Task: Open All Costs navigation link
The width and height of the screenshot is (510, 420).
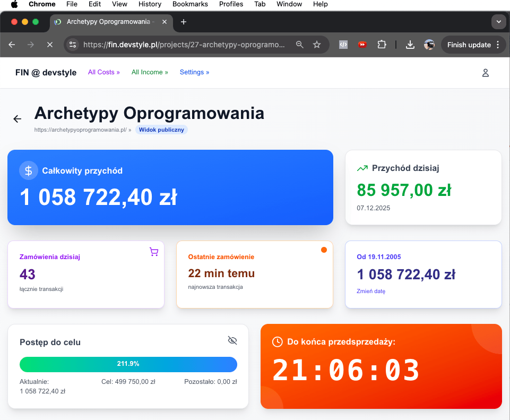Action: (103, 72)
